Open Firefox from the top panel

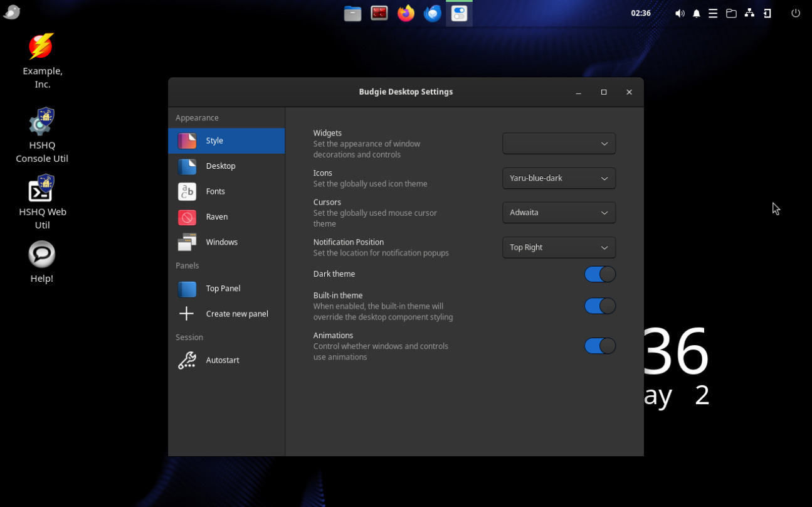click(x=406, y=13)
